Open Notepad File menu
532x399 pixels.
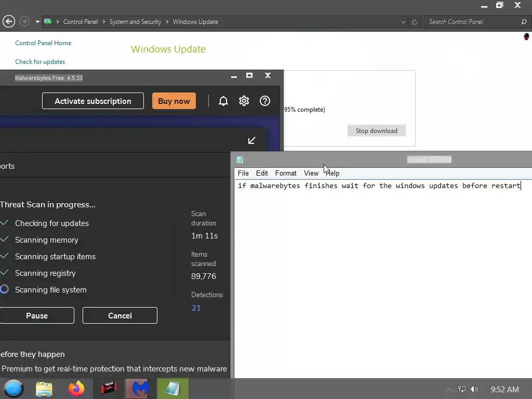point(243,174)
